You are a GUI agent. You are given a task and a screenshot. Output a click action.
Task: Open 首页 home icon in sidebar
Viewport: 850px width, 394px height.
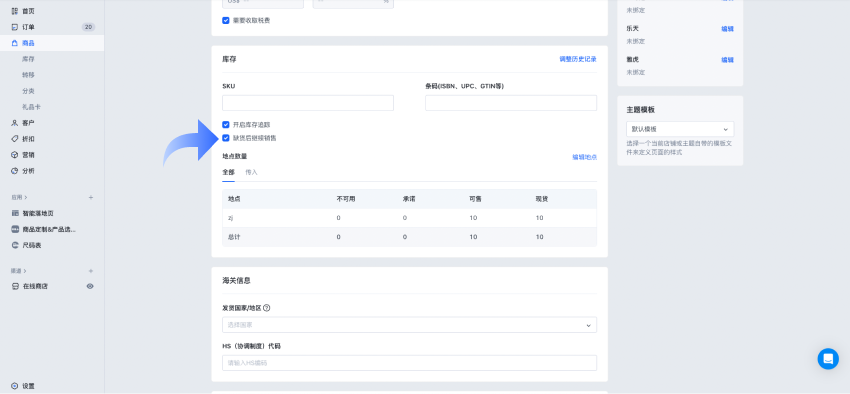[15, 11]
